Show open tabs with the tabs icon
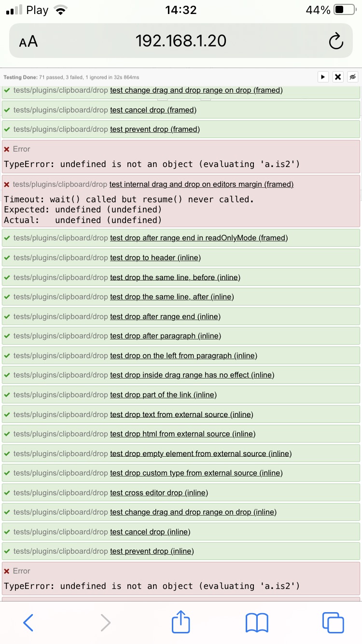The width and height of the screenshot is (362, 644). tap(332, 623)
